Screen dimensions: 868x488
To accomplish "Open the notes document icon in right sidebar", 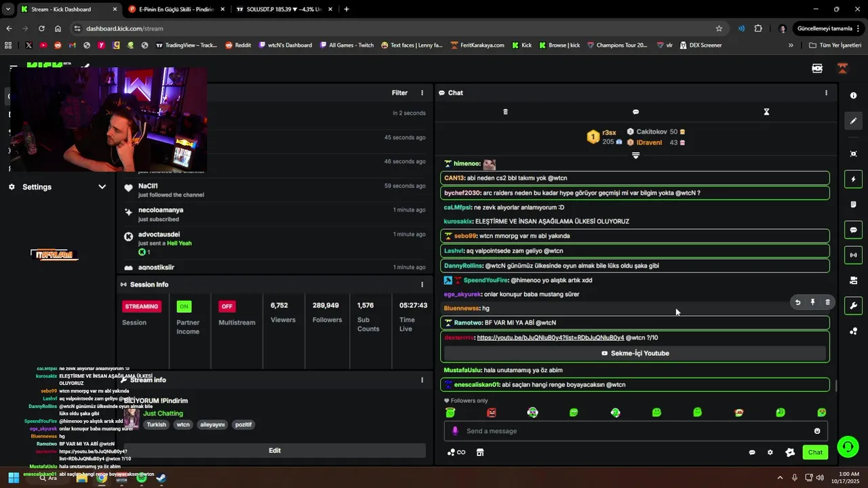I will [853, 204].
